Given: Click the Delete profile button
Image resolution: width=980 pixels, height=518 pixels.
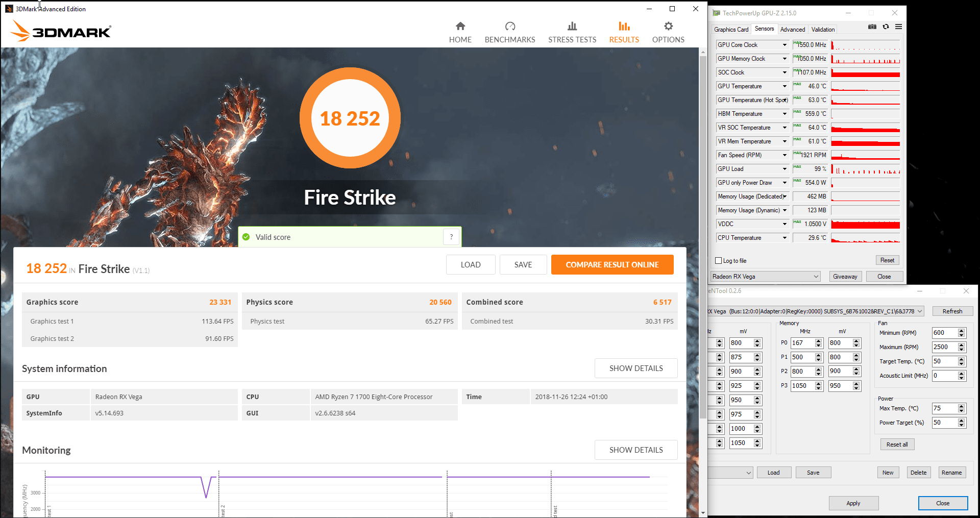Looking at the screenshot, I should pos(918,473).
